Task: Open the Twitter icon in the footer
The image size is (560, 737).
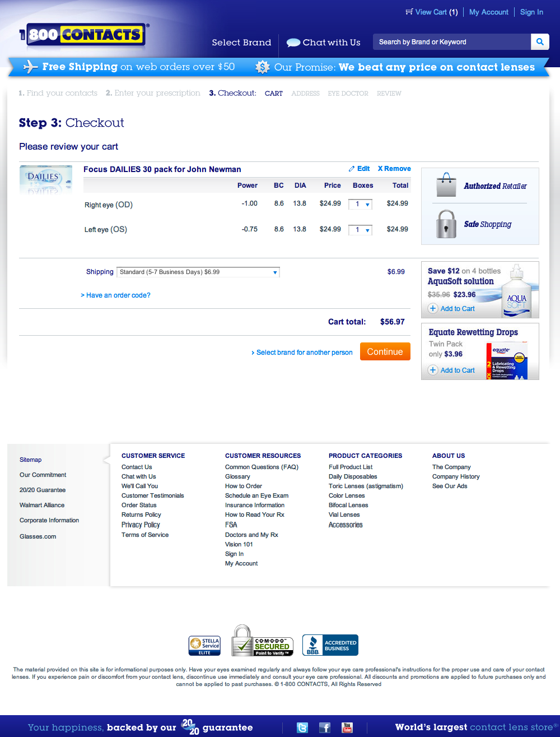Action: (302, 727)
